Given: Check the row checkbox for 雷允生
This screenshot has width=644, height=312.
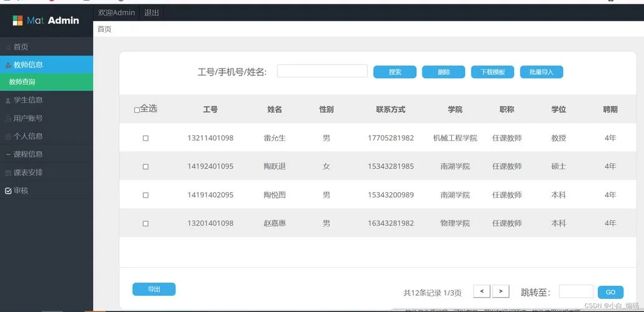Looking at the screenshot, I should tap(145, 139).
